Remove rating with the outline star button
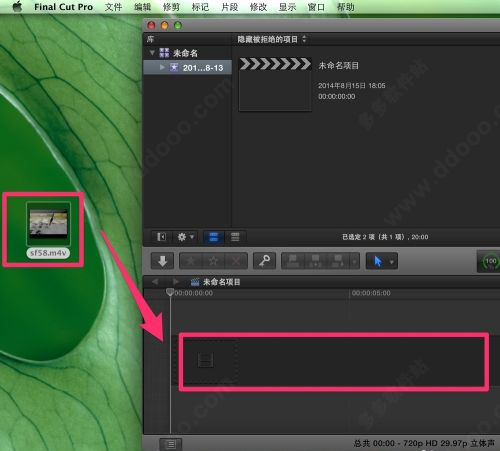The width and height of the screenshot is (500, 451). coord(213,261)
